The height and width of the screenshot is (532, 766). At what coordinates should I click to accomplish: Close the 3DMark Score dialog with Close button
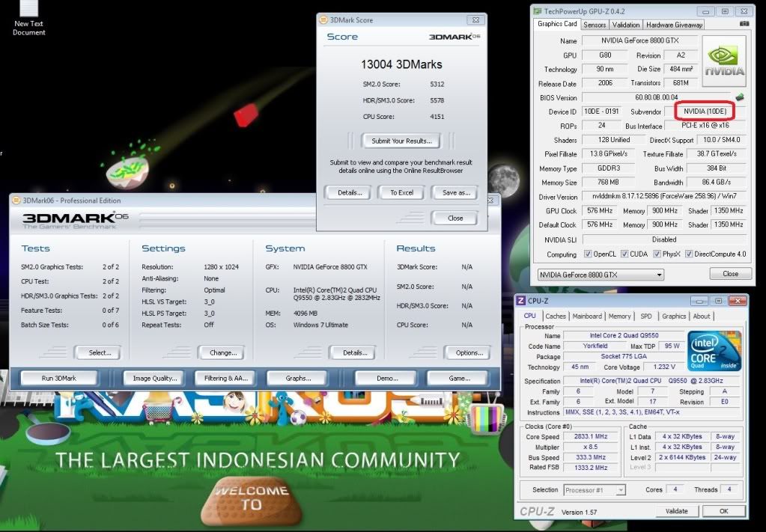coord(455,218)
